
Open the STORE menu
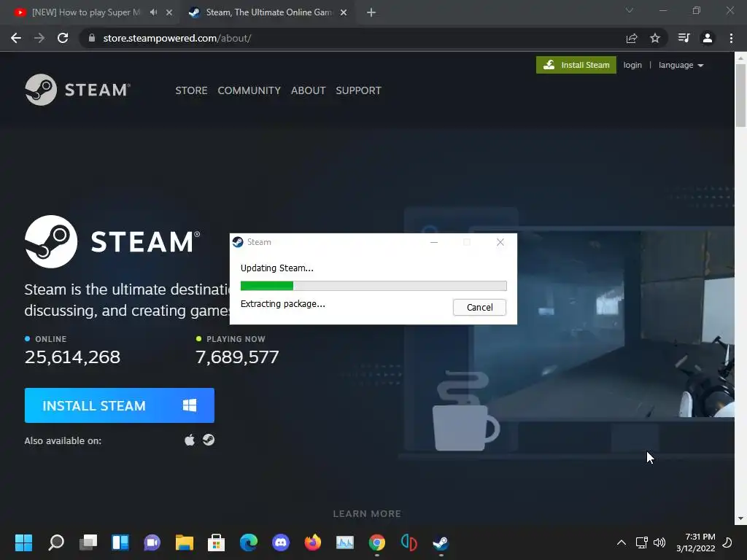click(191, 90)
